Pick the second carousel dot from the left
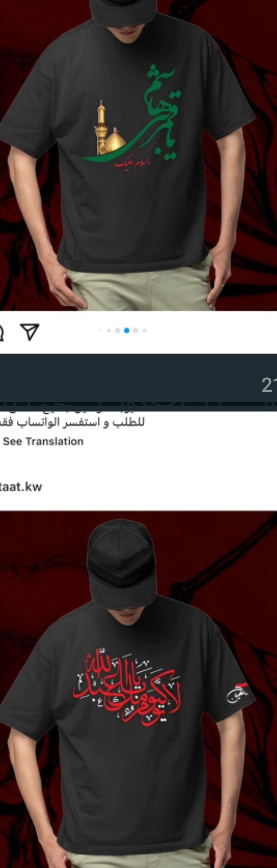277x868 pixels. coord(109,331)
